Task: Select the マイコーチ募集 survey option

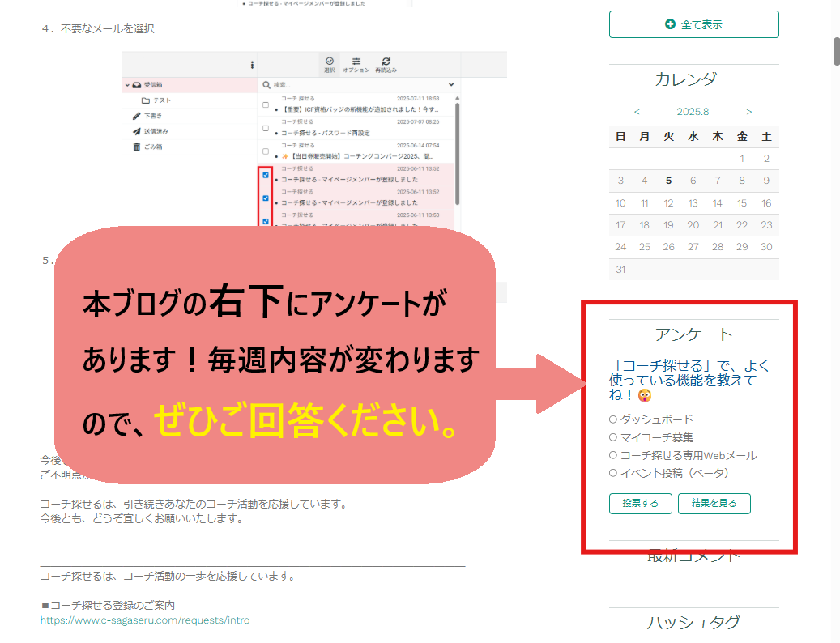Action: [613, 437]
